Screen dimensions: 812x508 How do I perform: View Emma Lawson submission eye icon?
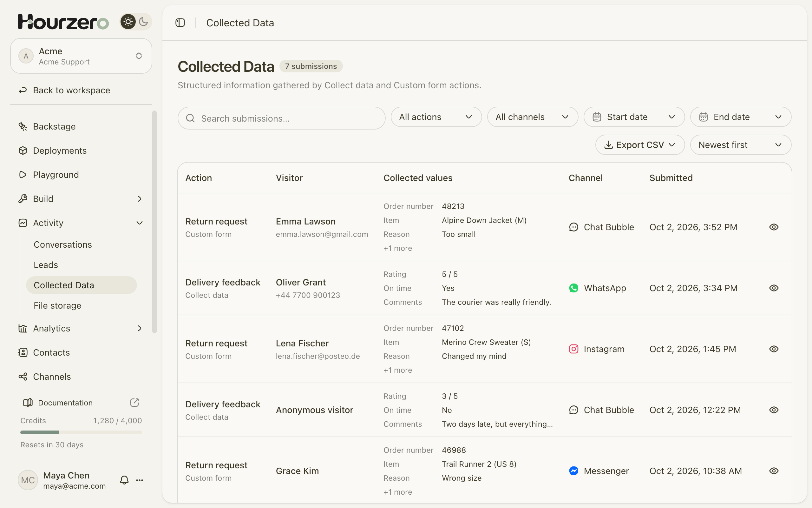pos(774,227)
